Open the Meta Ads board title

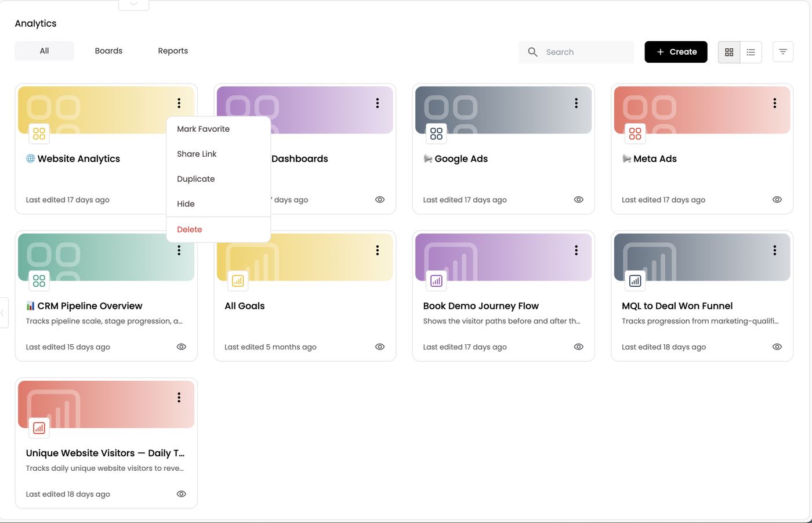[x=655, y=158]
